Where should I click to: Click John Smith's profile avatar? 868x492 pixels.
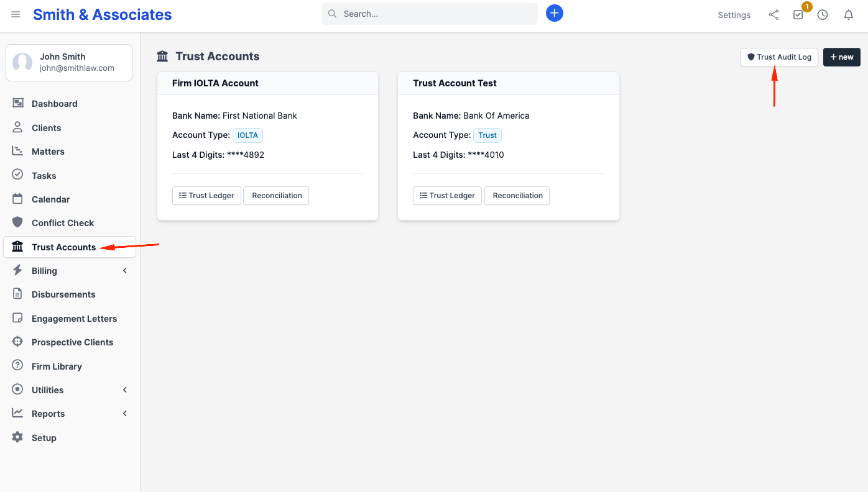click(22, 62)
